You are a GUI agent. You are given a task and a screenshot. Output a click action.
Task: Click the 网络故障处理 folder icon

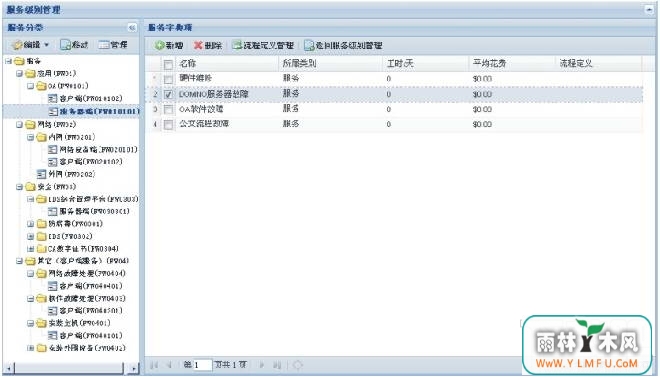[x=41, y=274]
